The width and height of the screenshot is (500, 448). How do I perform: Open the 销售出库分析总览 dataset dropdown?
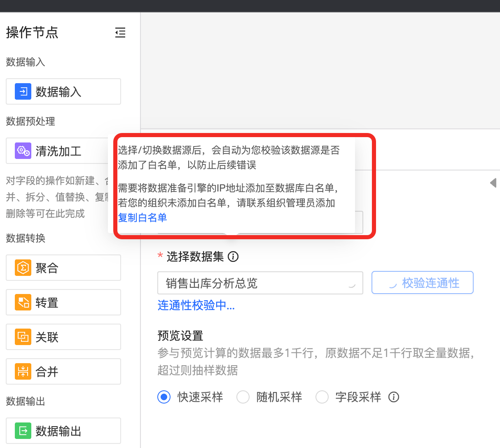(260, 283)
